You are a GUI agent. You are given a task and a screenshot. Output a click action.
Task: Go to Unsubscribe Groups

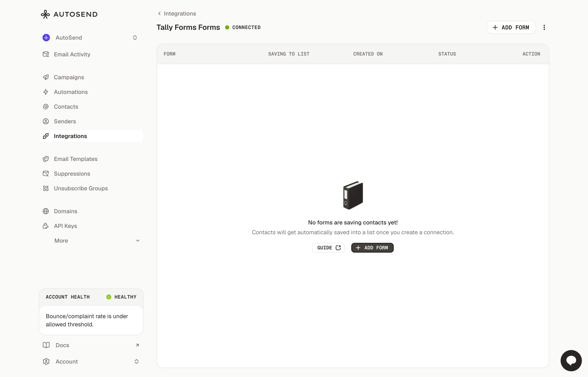[x=81, y=188]
